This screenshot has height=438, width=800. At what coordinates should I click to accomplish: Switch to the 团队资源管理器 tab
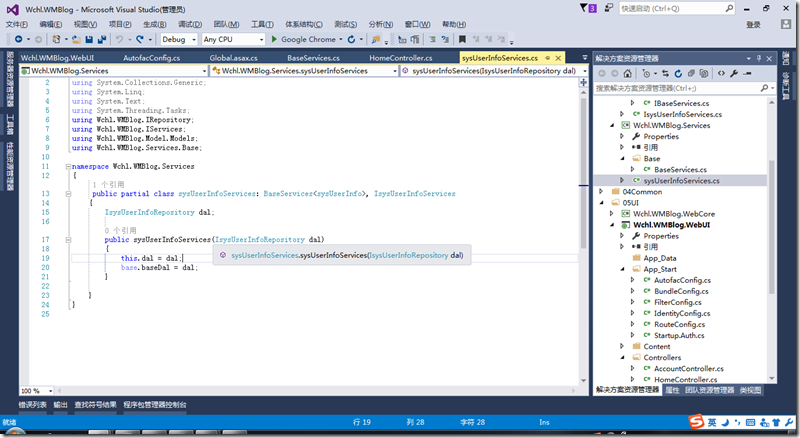tap(710, 390)
